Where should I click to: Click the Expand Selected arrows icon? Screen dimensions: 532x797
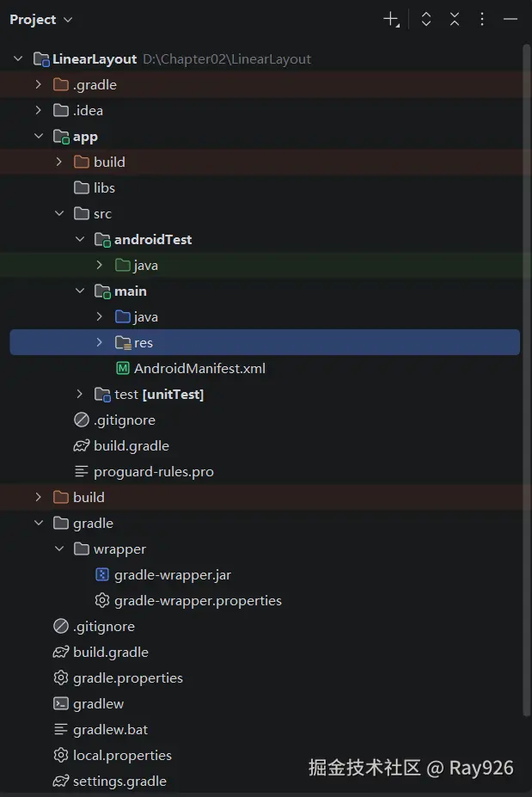click(426, 19)
